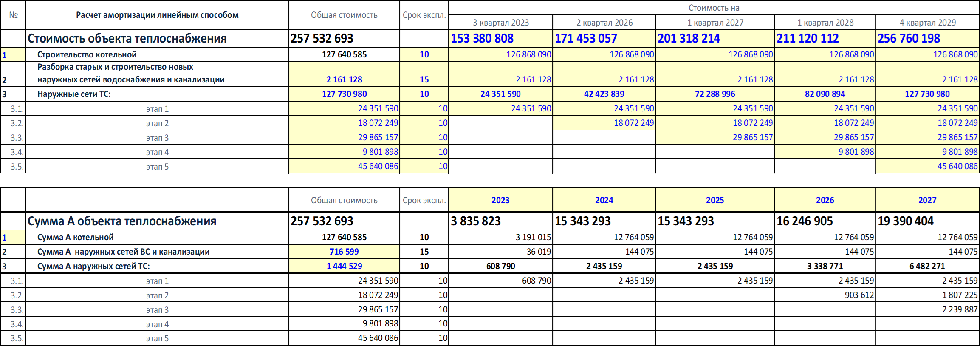Select the amortization total "16 246 905"
This screenshot has width=980, height=346.
[x=825, y=221]
